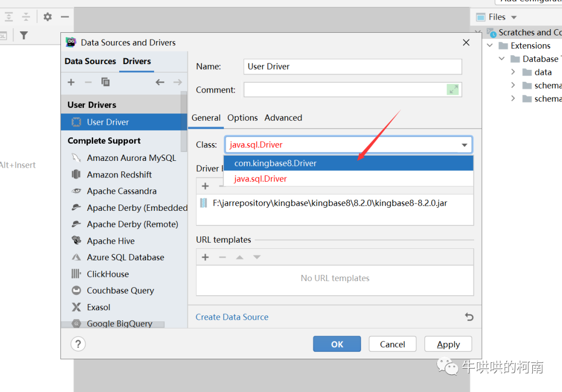
Task: Click the OK button
Action: (x=337, y=344)
